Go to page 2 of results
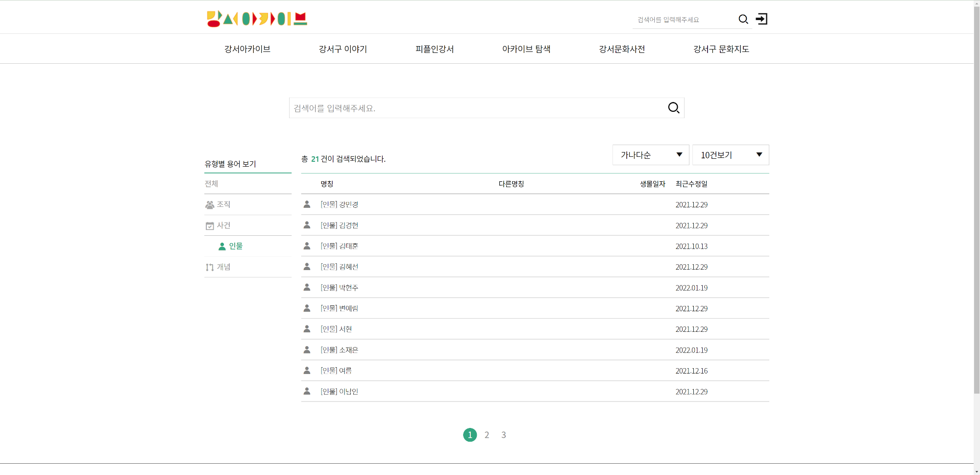Viewport: 980px width, 475px height. tap(487, 435)
